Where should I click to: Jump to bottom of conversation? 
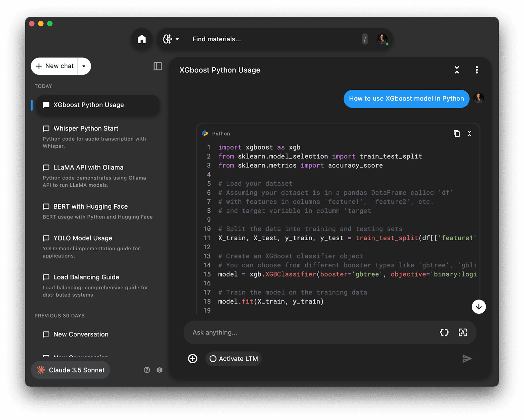[479, 307]
